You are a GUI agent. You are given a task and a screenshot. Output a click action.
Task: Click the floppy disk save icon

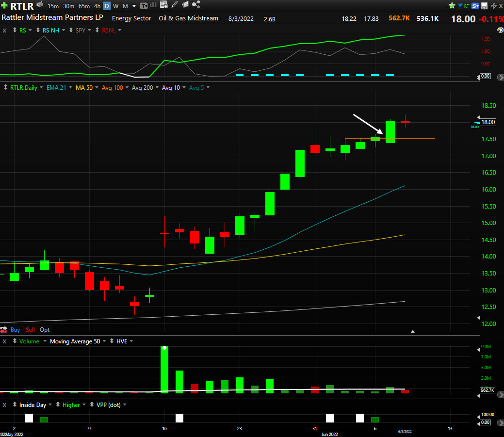[x=484, y=6]
